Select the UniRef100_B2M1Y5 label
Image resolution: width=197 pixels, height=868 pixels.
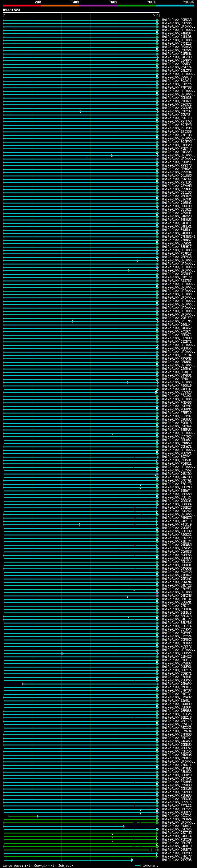point(177,84)
